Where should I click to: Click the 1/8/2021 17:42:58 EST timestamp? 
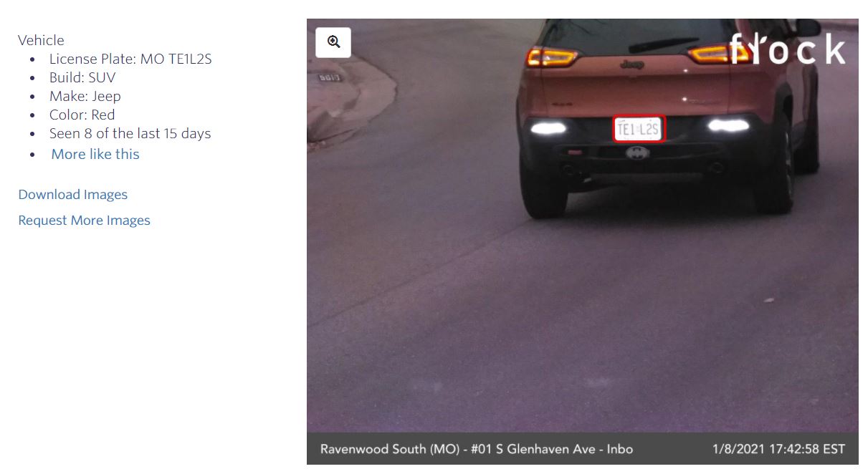click(x=779, y=450)
